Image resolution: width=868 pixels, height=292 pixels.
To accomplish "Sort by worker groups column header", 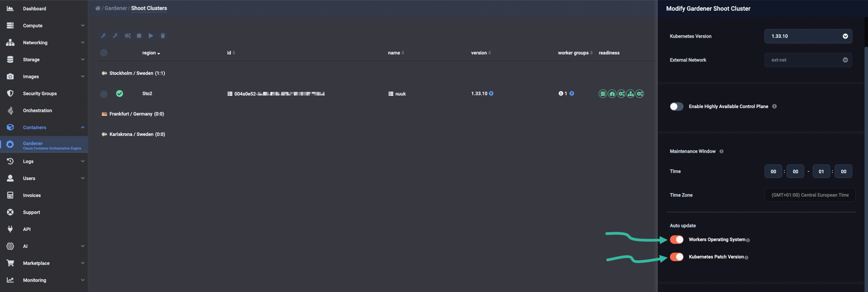I will point(575,53).
